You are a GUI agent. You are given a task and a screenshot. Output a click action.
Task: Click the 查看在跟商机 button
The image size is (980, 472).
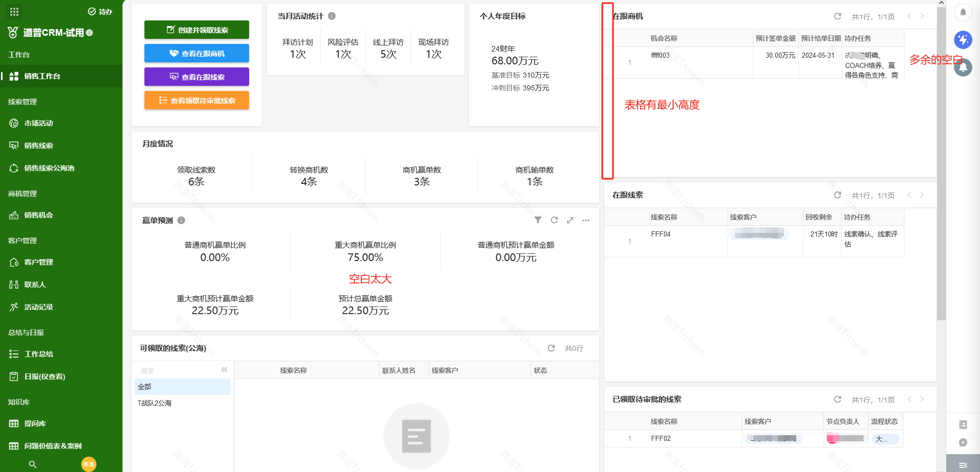[x=197, y=53]
